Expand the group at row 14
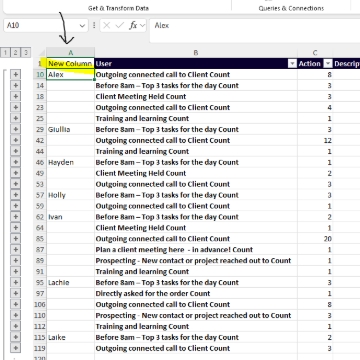The image size is (360, 360). click(15, 86)
